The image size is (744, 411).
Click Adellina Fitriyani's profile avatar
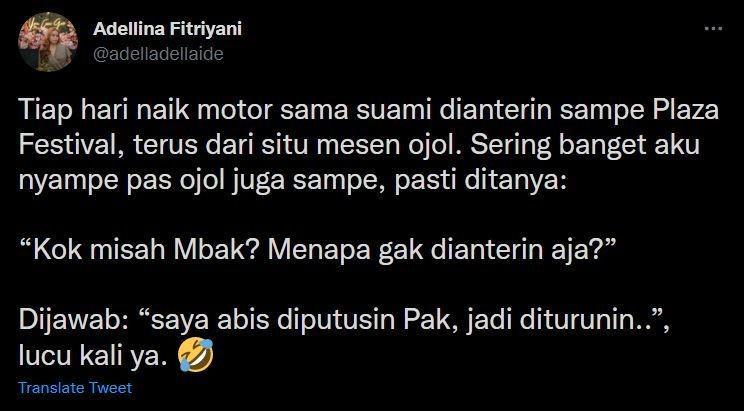(x=48, y=42)
